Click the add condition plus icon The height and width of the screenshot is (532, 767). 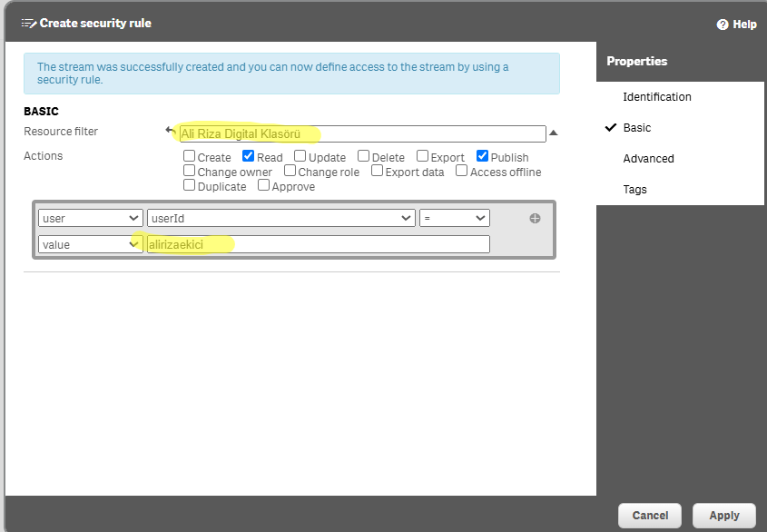click(x=535, y=218)
